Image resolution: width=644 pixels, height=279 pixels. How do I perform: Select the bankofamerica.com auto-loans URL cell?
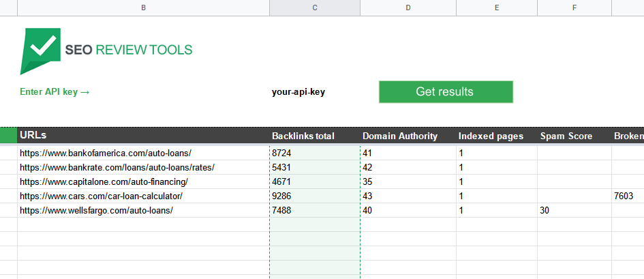click(x=143, y=153)
